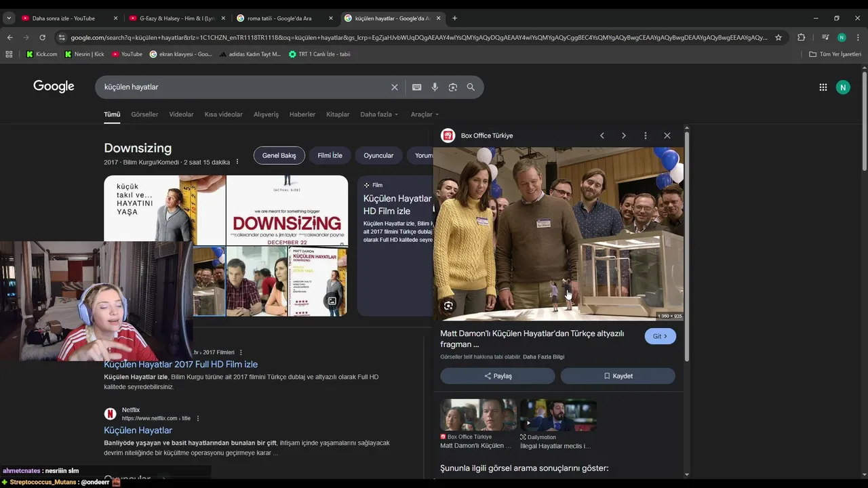Image resolution: width=868 pixels, height=488 pixels.
Task: Go to the Google homepage logo
Action: (54, 87)
